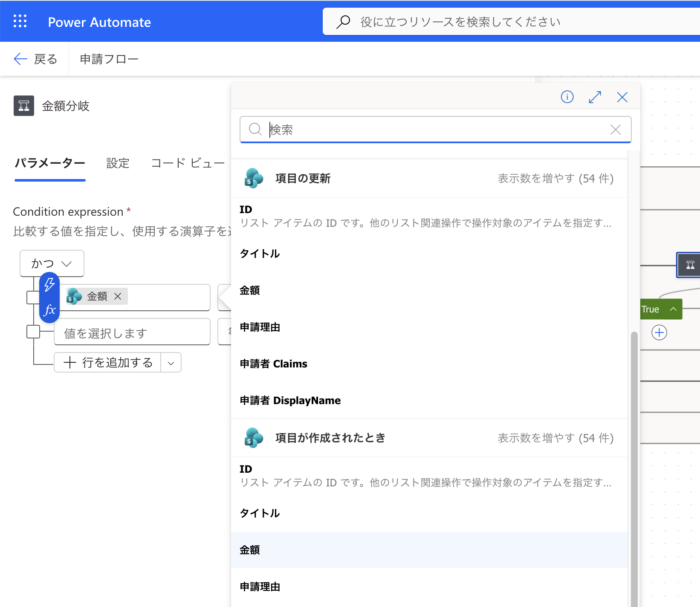Click the 申請フロー flow name
Screen dimensions: 700x607
[109, 59]
